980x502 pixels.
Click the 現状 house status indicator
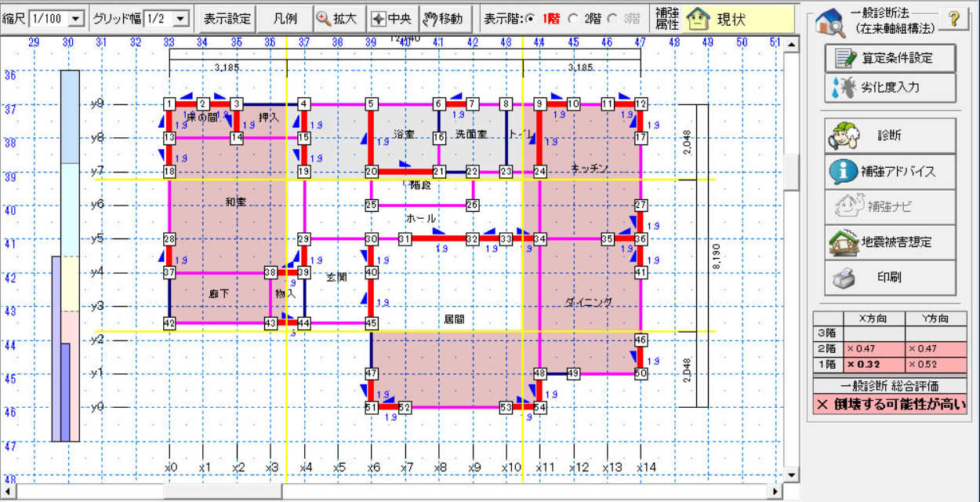coord(720,19)
